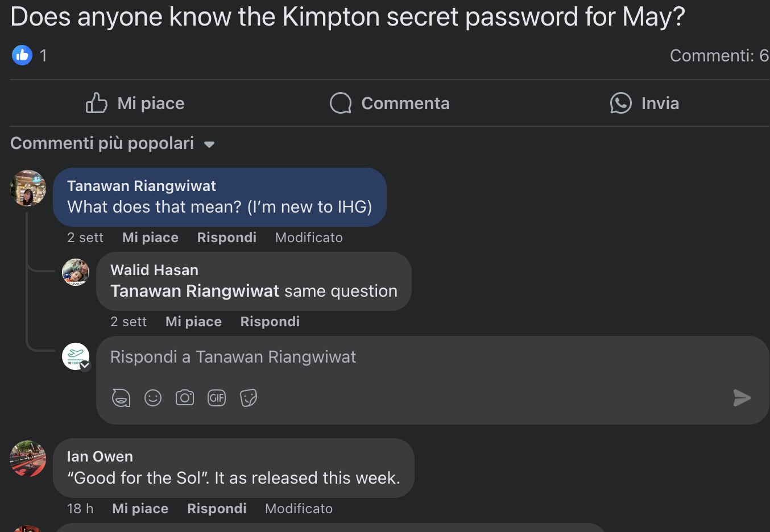The image size is (770, 532).
Task: Open the Commenti: 6 count link
Action: click(719, 56)
